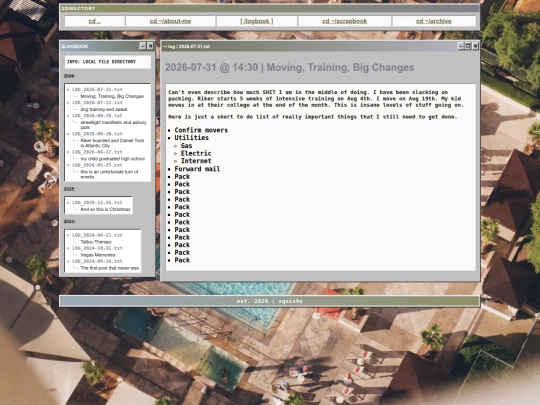540x405 pixels.
Task: Open the 'Riker boarded and Daniel Tosh' entry
Action: pyautogui.click(x=112, y=143)
